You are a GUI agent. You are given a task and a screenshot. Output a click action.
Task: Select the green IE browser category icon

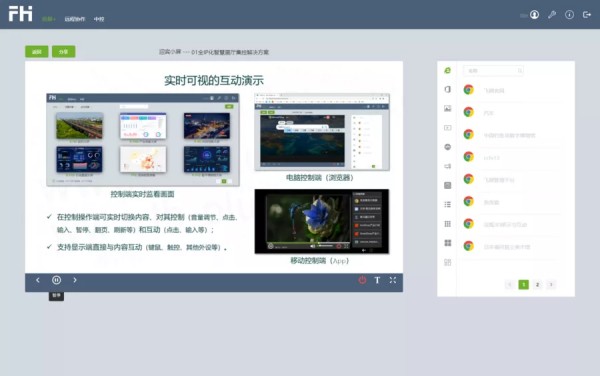447,70
